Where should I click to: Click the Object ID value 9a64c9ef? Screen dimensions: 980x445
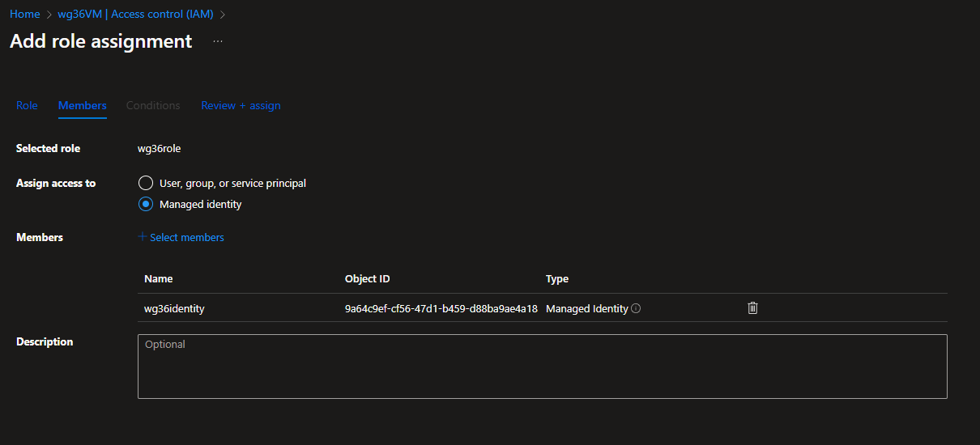point(441,308)
